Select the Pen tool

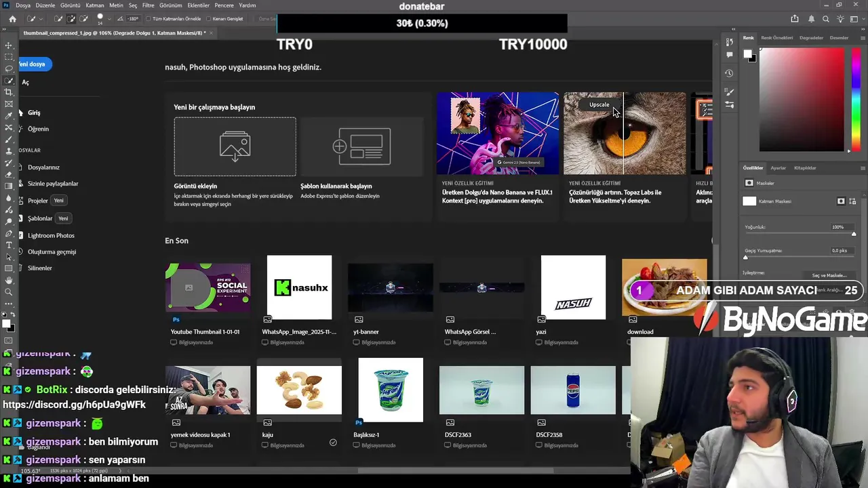coord(9,233)
